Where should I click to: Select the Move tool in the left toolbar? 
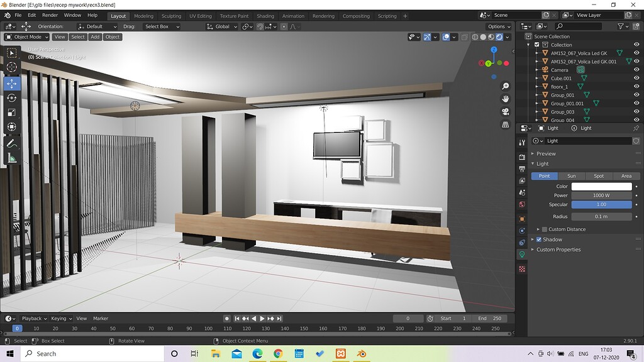point(11,84)
